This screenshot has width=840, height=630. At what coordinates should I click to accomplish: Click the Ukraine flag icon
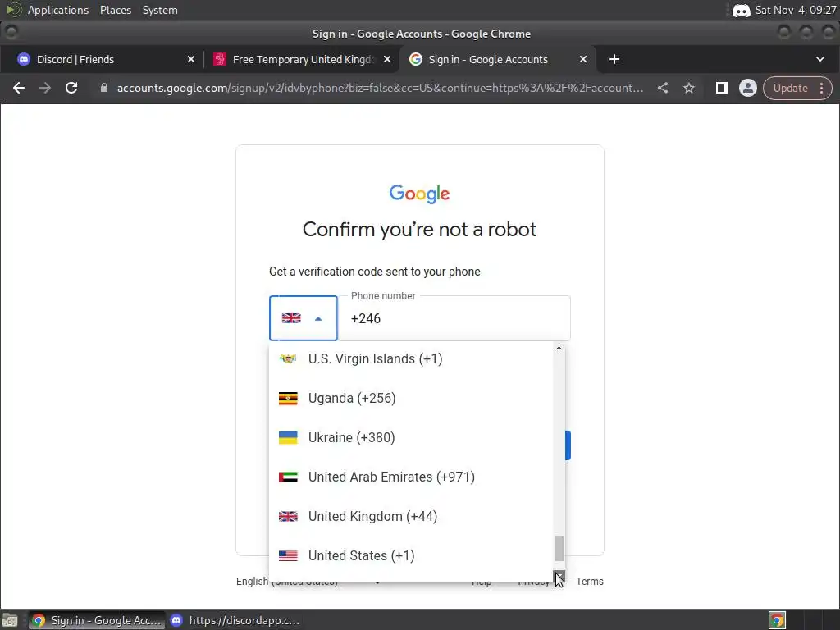pos(288,438)
